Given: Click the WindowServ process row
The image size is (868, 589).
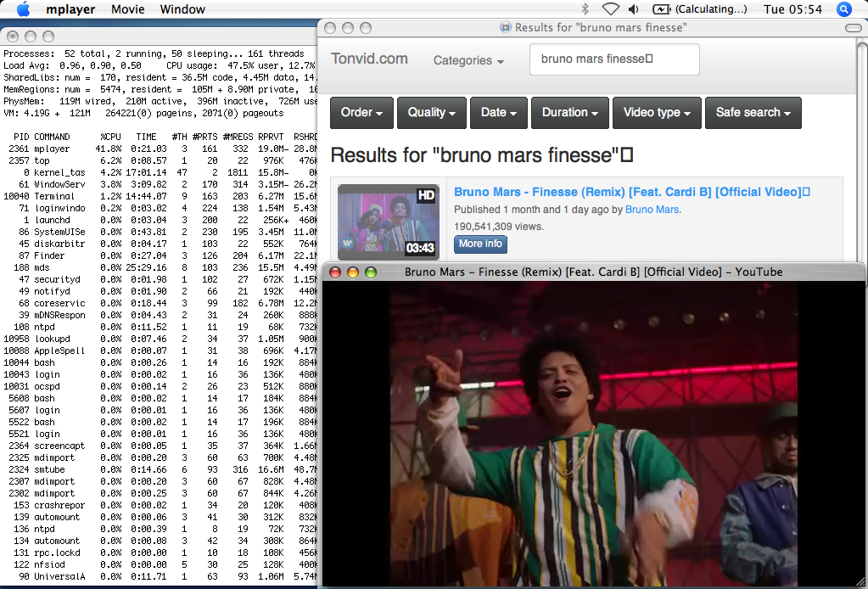Looking at the screenshot, I should (x=160, y=184).
